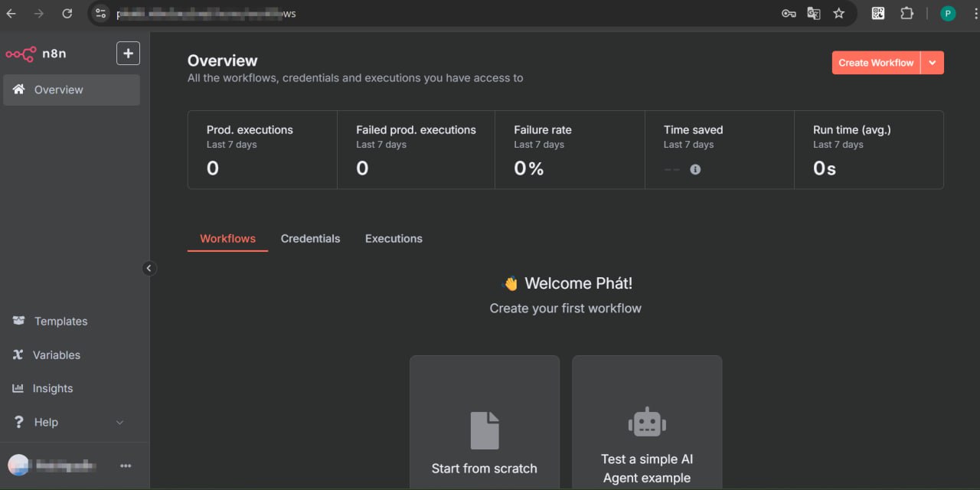Click the Create Workflow button
Image resolution: width=980 pixels, height=490 pixels.
[x=876, y=63]
